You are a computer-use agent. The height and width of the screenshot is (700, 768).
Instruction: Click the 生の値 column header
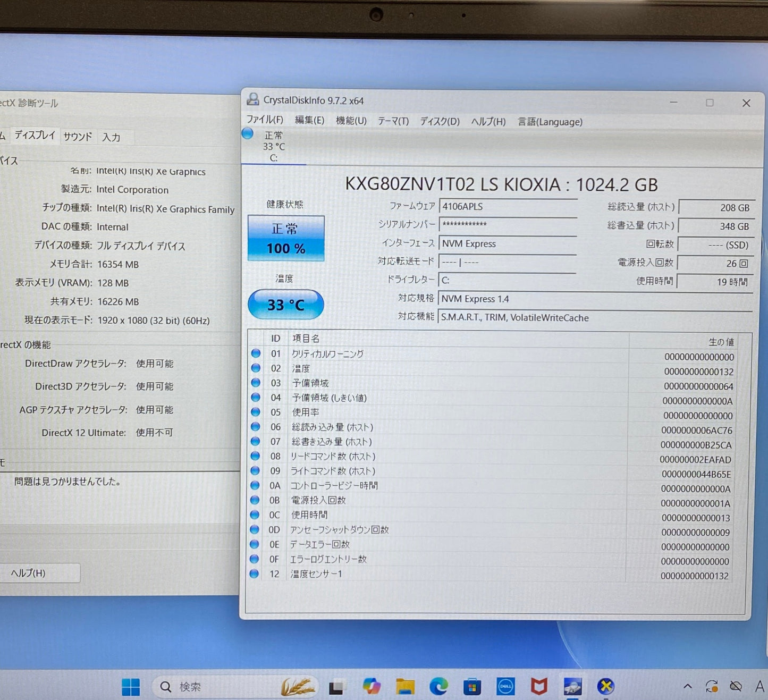[x=721, y=342]
